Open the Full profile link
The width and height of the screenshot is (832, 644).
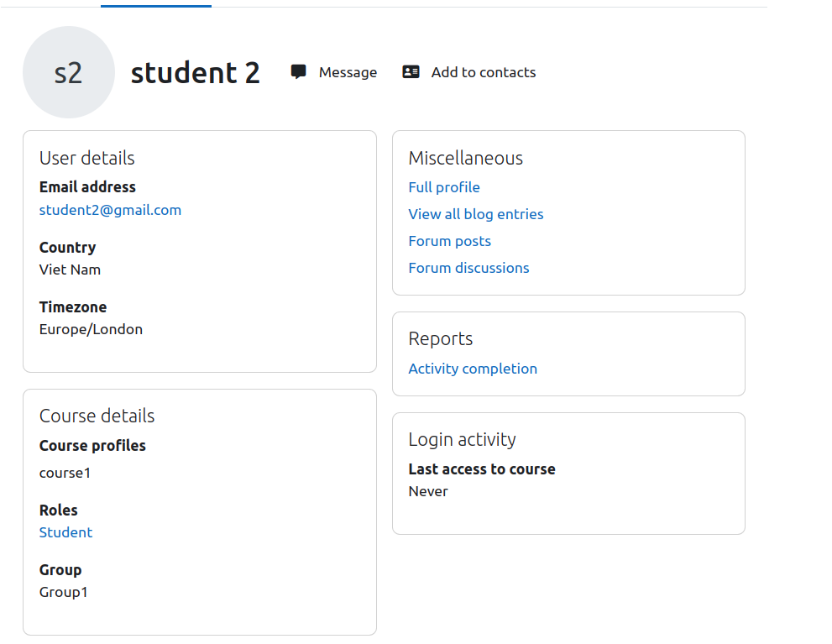[444, 187]
